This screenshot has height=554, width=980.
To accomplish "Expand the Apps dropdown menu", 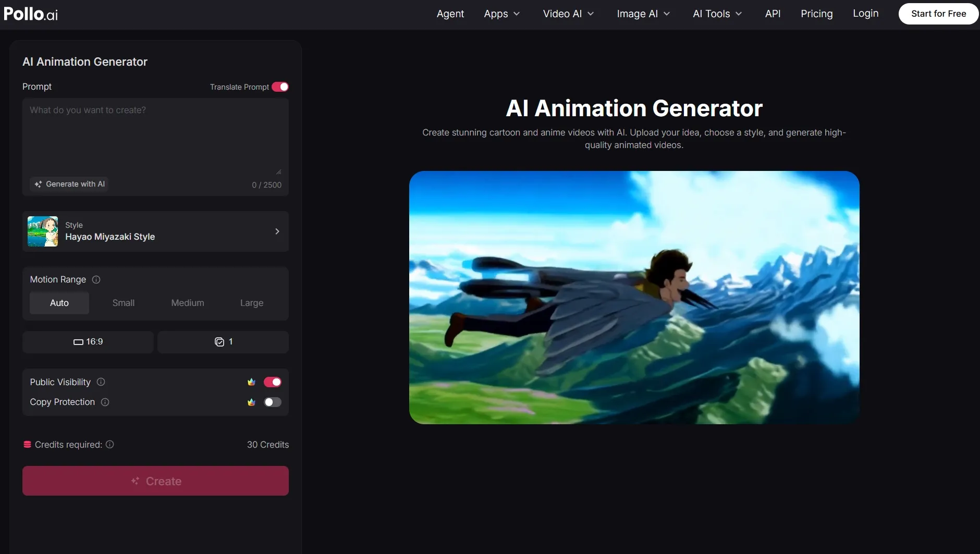I will click(502, 14).
